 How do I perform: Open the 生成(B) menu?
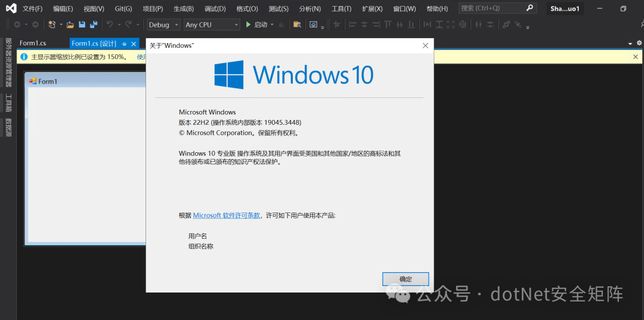pyautogui.click(x=184, y=8)
